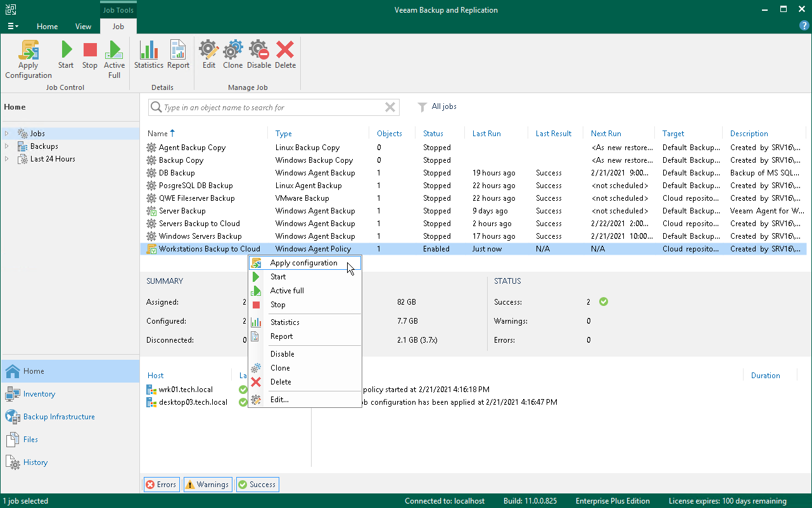Click the Edit job ribbon icon
Viewport: 812px width, 508px height.
pyautogui.click(x=209, y=50)
